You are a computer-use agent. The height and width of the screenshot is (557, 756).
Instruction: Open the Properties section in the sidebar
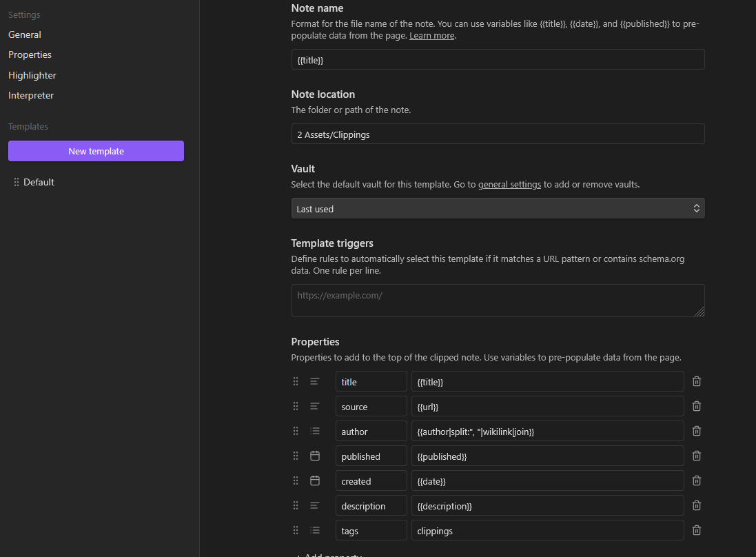click(x=30, y=54)
